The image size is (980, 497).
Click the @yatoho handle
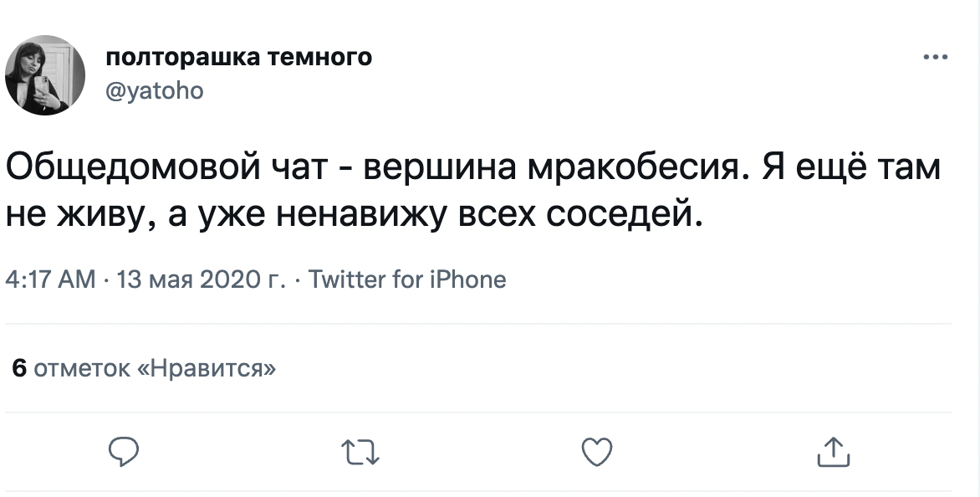156,90
